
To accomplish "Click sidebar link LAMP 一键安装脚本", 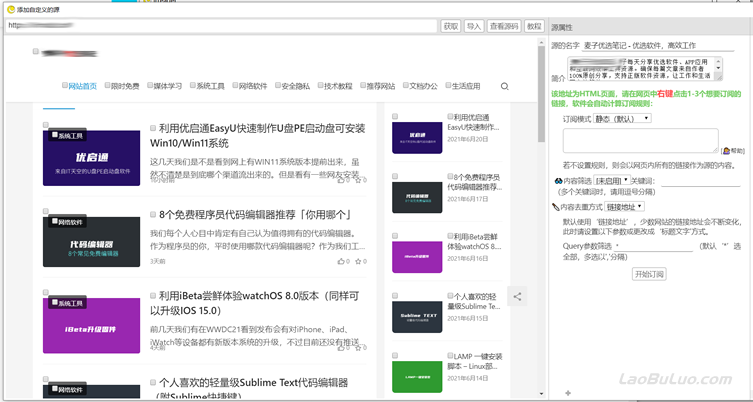I will [475, 361].
